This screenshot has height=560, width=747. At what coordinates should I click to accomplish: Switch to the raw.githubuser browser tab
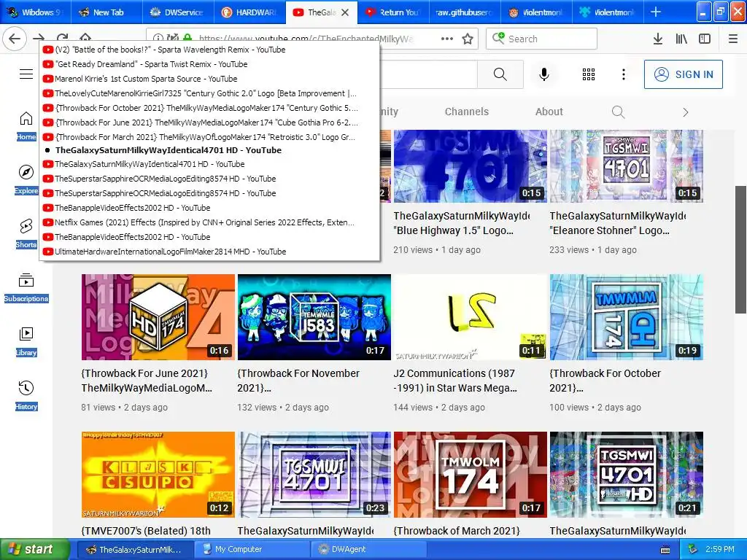coord(464,12)
